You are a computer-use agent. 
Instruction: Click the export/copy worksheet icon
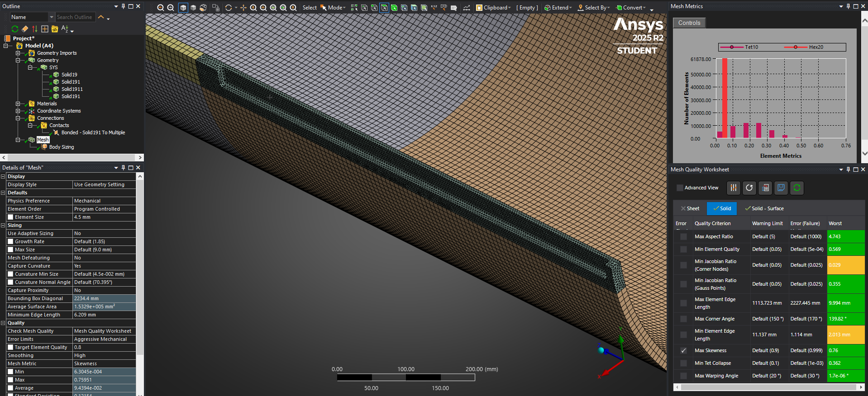coord(765,188)
